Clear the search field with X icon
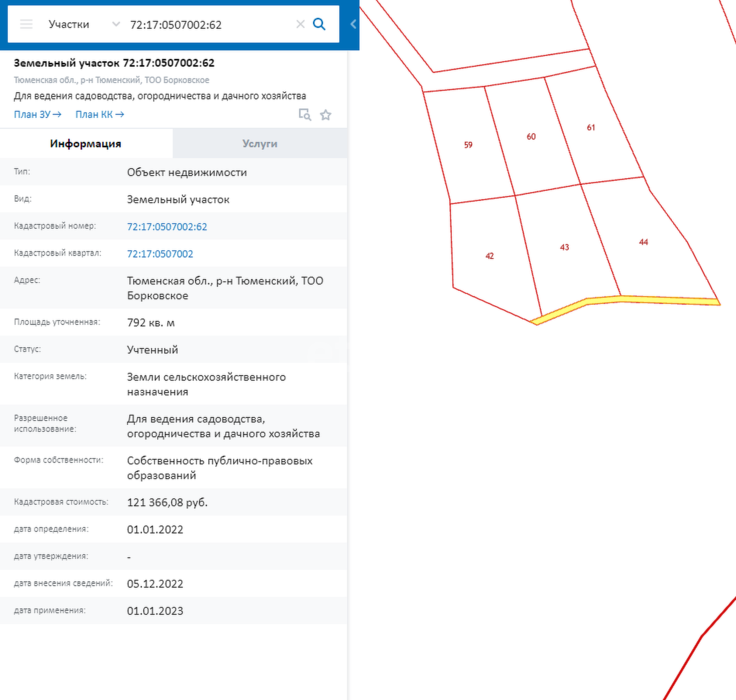 click(300, 24)
